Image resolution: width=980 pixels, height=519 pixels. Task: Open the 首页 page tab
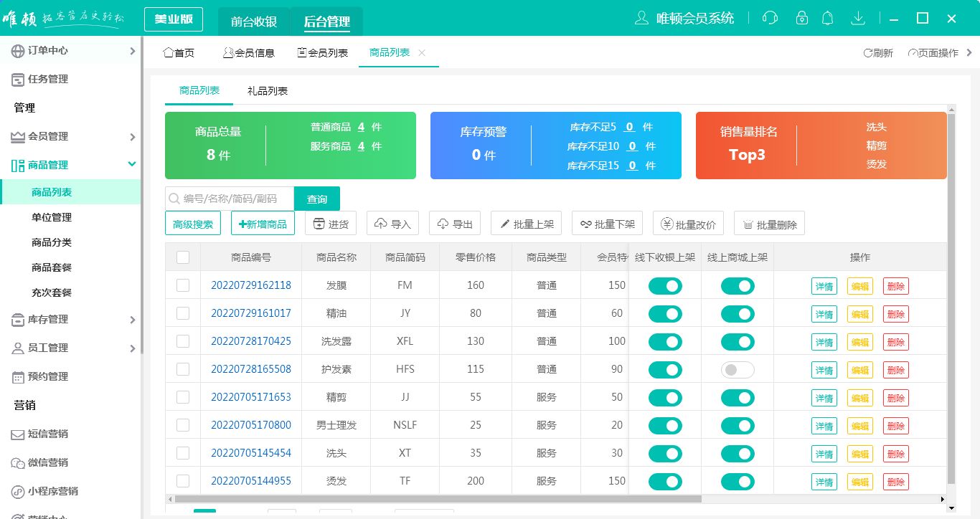(x=179, y=53)
